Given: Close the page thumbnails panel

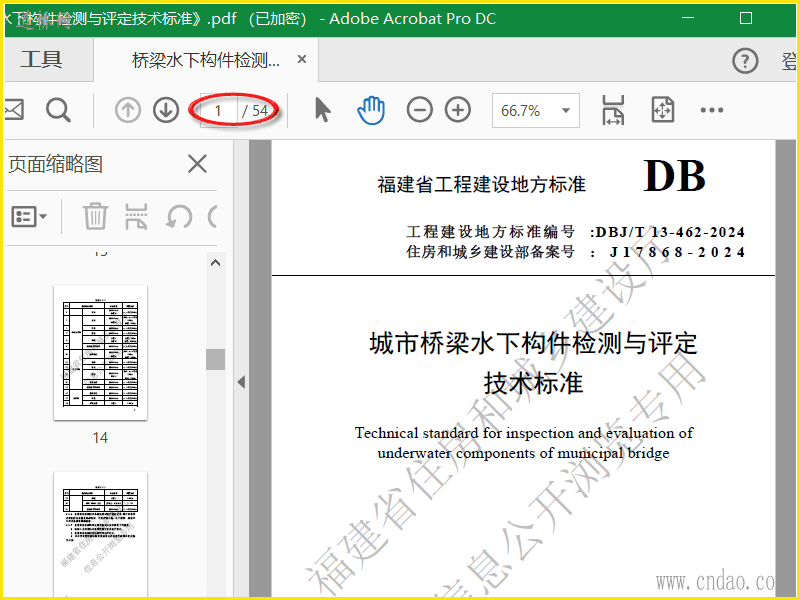Looking at the screenshot, I should tap(197, 164).
